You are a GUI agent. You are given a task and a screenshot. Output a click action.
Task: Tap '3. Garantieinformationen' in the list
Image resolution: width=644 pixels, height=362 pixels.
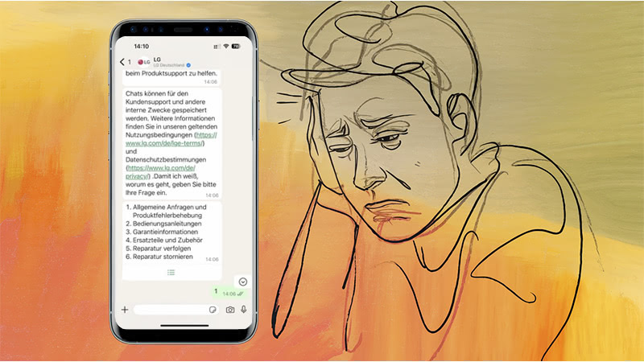[x=162, y=232]
